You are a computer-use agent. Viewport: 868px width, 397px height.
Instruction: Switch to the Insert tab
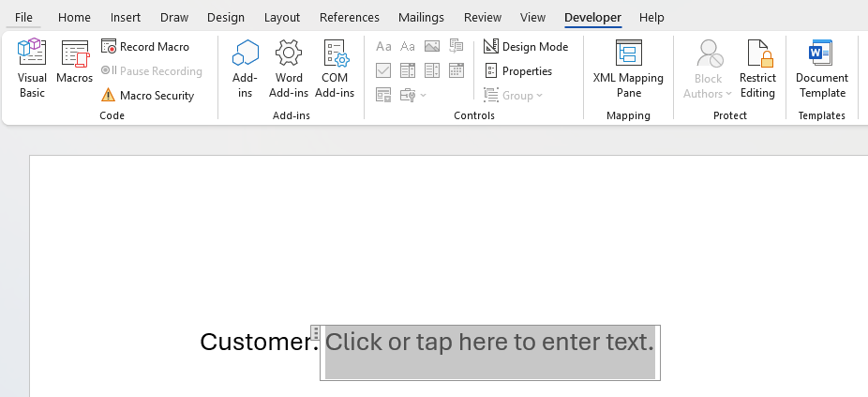(x=126, y=18)
